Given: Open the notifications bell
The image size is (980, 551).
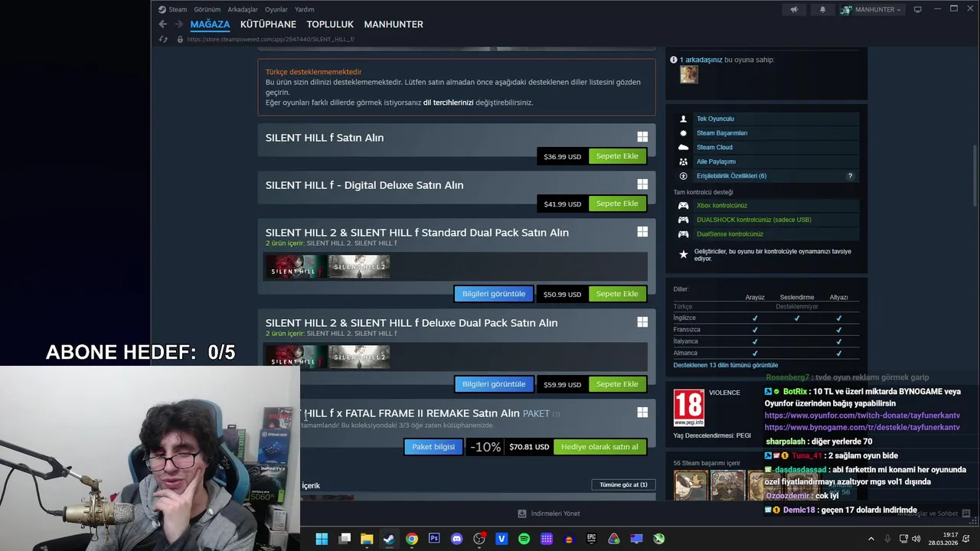Looking at the screenshot, I should point(823,9).
